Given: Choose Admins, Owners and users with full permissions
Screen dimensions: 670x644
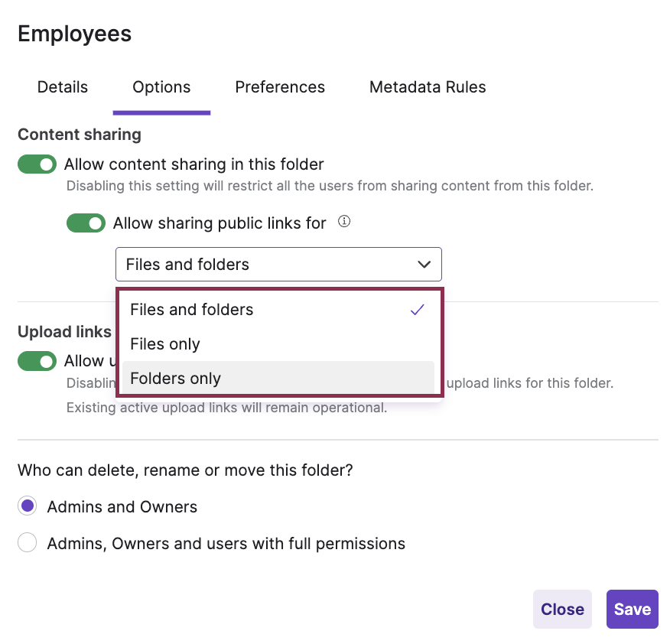Looking at the screenshot, I should [x=28, y=544].
